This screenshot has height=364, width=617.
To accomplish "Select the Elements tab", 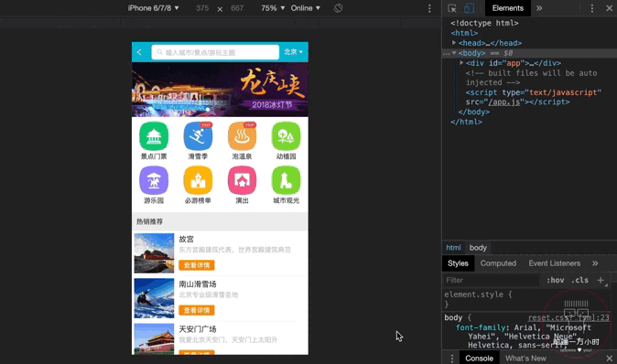I will [508, 8].
